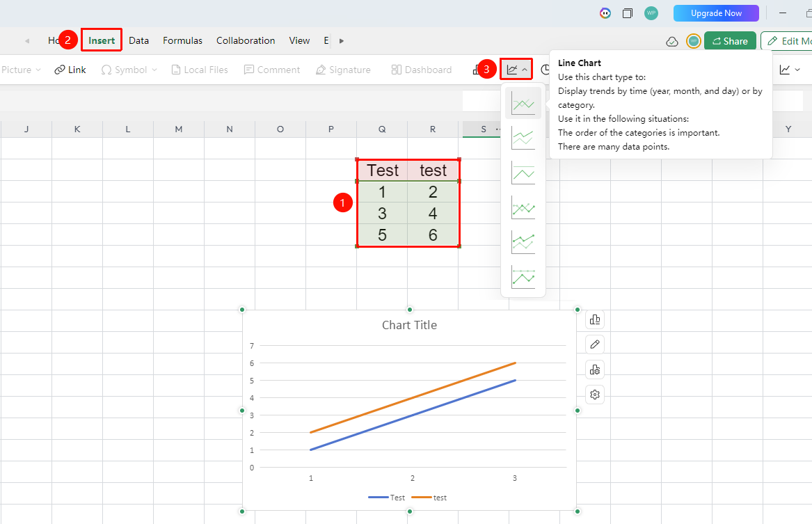The width and height of the screenshot is (812, 524).
Task: Click the Link button in ribbon
Action: point(70,70)
